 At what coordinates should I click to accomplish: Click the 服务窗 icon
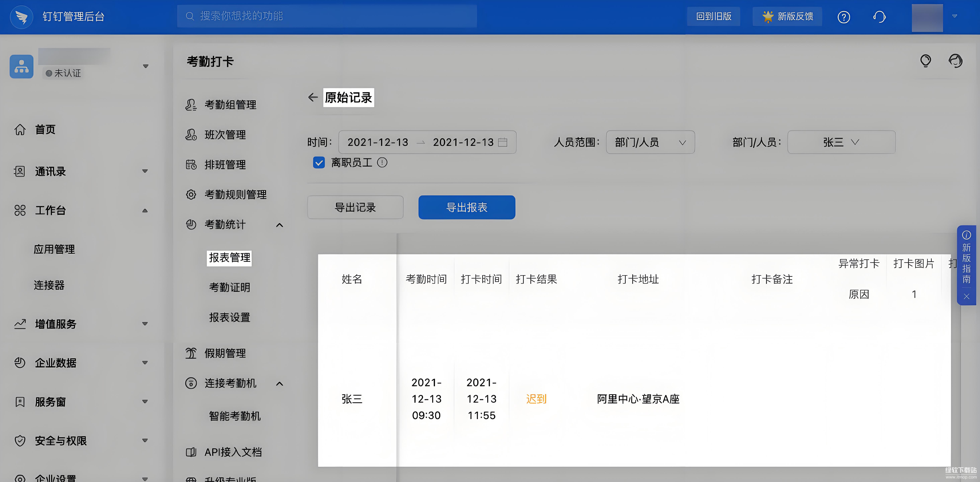coord(20,402)
